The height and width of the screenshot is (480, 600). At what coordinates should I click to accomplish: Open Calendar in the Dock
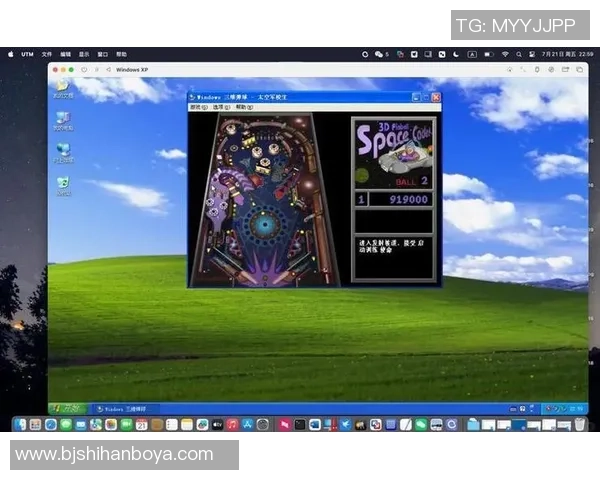[x=141, y=424]
